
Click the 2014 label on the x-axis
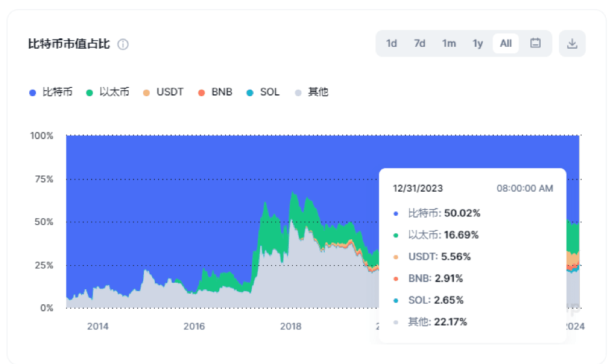point(98,326)
